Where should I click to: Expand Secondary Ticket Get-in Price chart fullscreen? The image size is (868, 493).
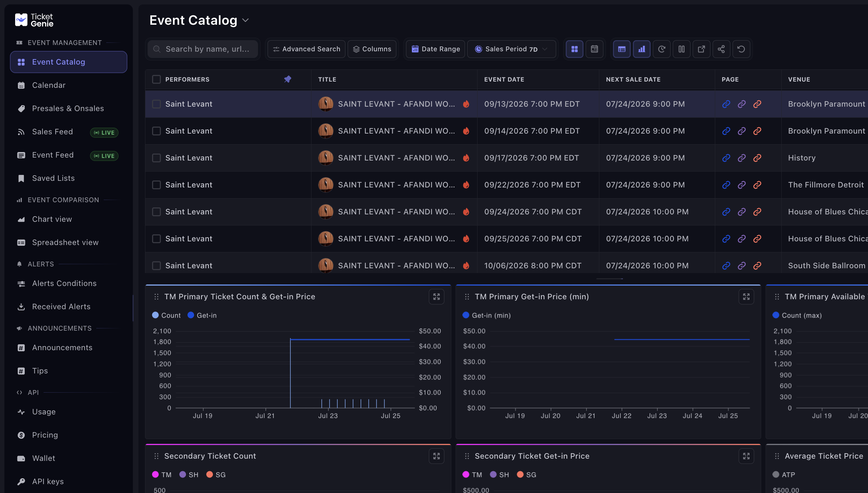[746, 456]
